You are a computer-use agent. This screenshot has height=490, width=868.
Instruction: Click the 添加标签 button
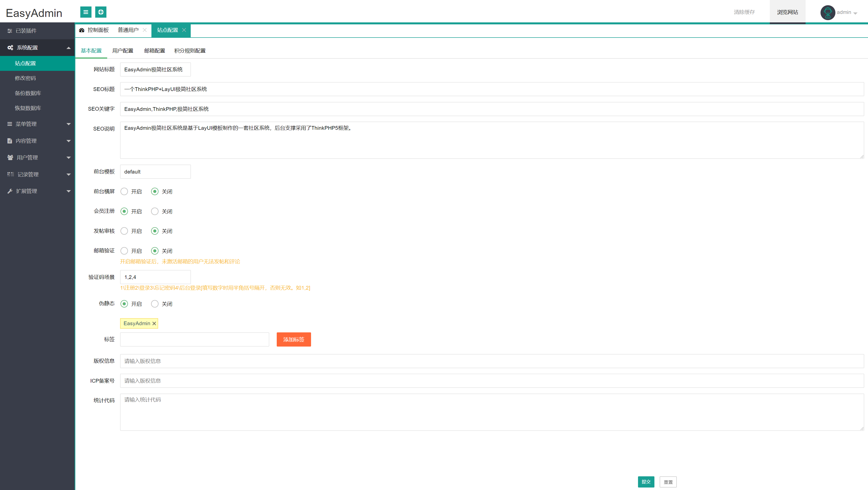point(293,339)
